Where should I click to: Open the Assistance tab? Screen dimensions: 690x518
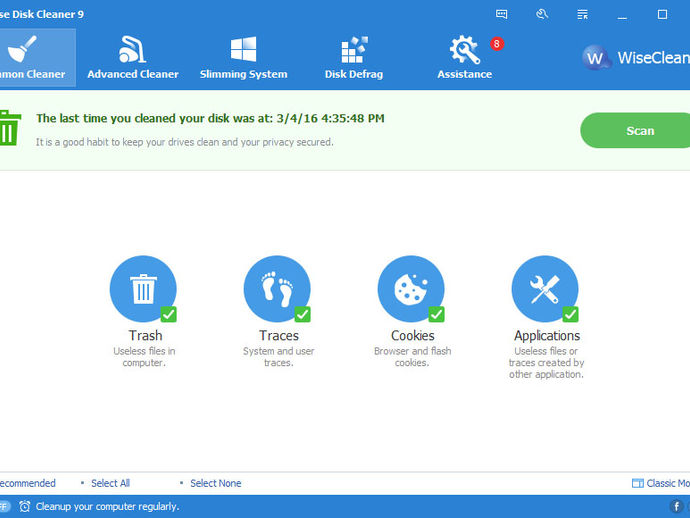(x=465, y=58)
